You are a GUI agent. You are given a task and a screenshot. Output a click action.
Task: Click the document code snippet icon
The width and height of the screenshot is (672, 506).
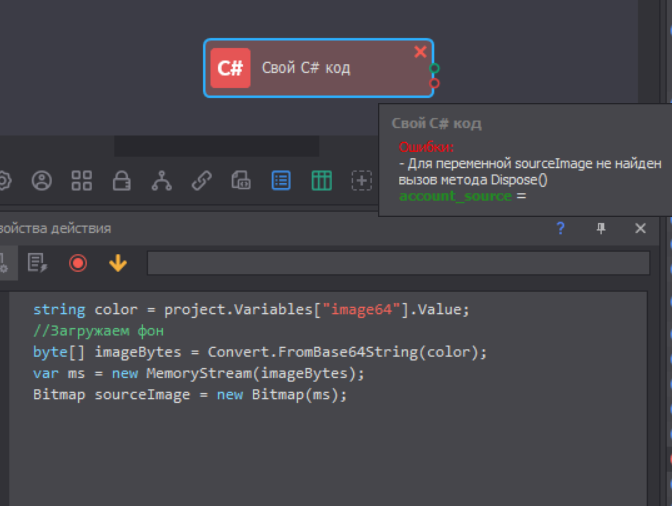coord(241,180)
